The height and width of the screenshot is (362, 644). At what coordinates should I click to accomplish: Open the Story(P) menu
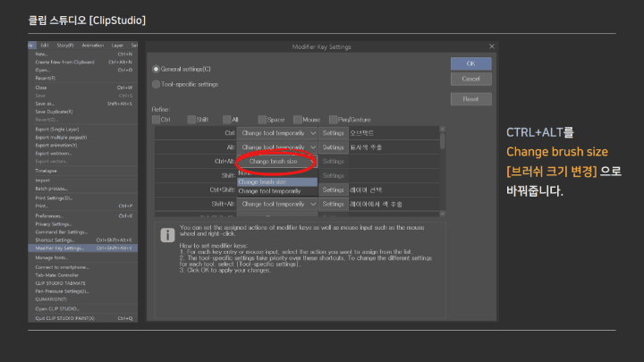coord(65,46)
